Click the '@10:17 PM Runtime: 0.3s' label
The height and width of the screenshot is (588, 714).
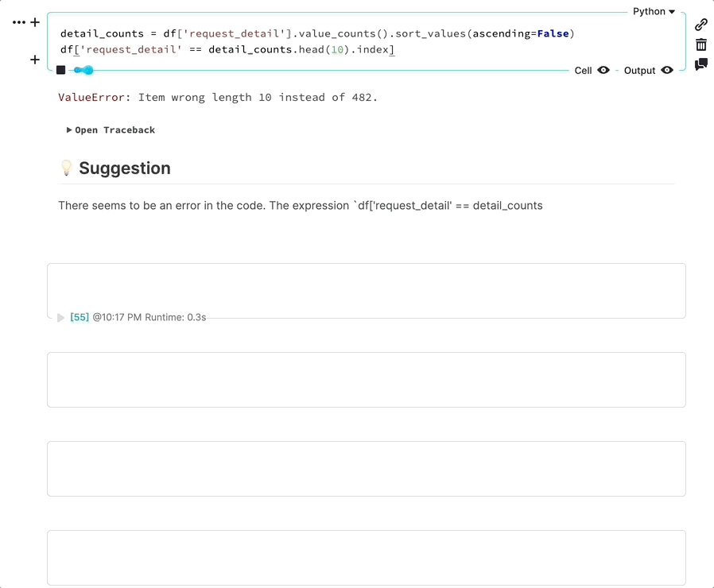pyautogui.click(x=149, y=317)
